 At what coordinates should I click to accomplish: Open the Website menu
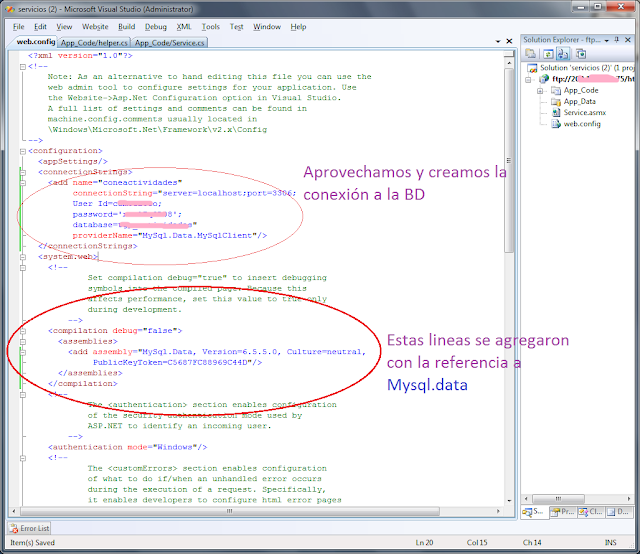coord(95,27)
